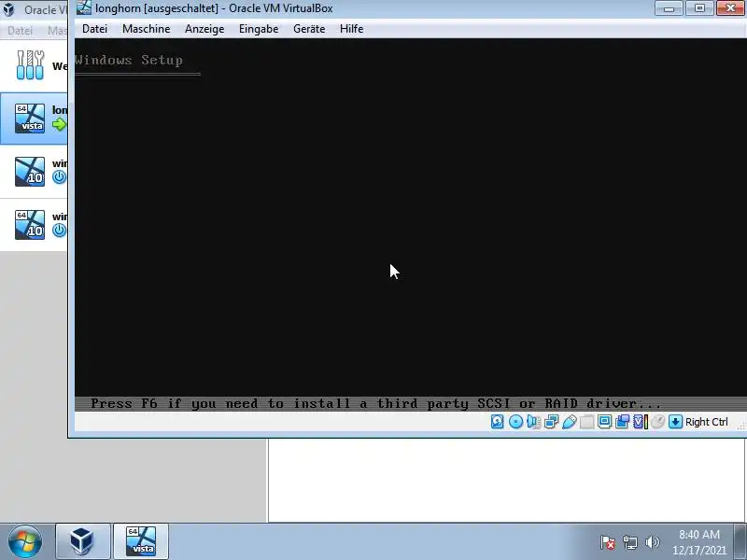Open the Action Center flag tray icon
Viewport: 747px width, 560px height.
click(x=608, y=542)
